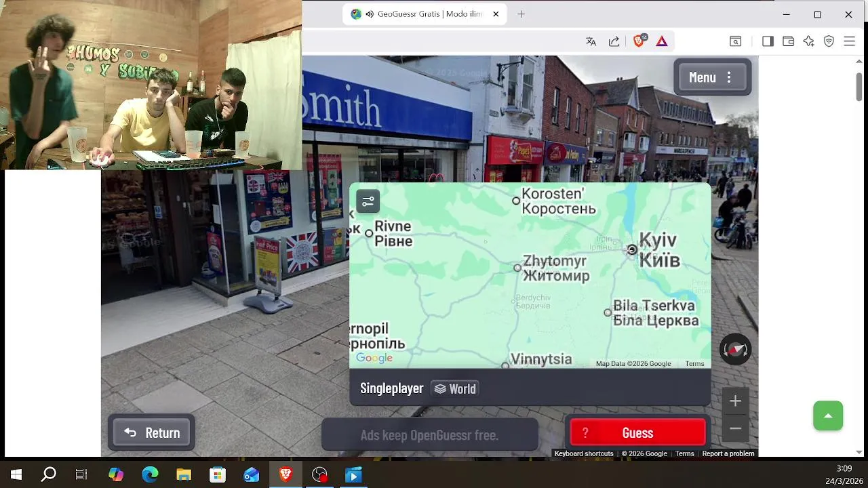Click the Vinnytsia city label on map
The width and height of the screenshot is (868, 488).
(x=541, y=359)
